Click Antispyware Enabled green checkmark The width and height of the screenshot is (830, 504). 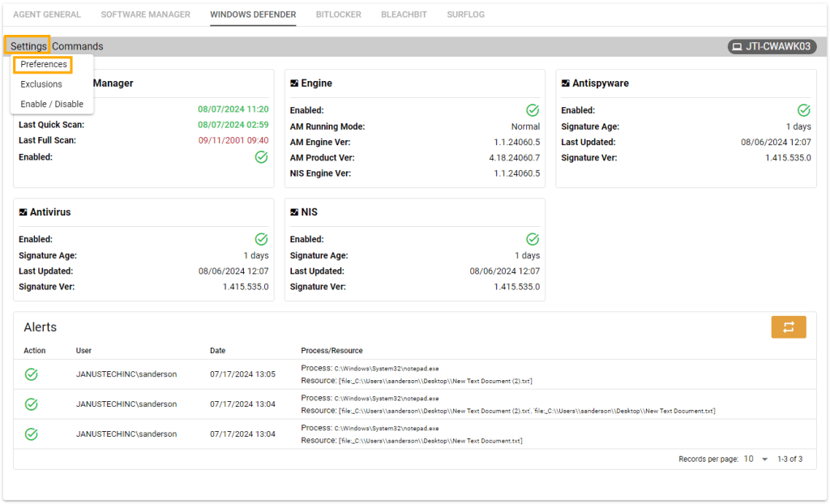803,110
